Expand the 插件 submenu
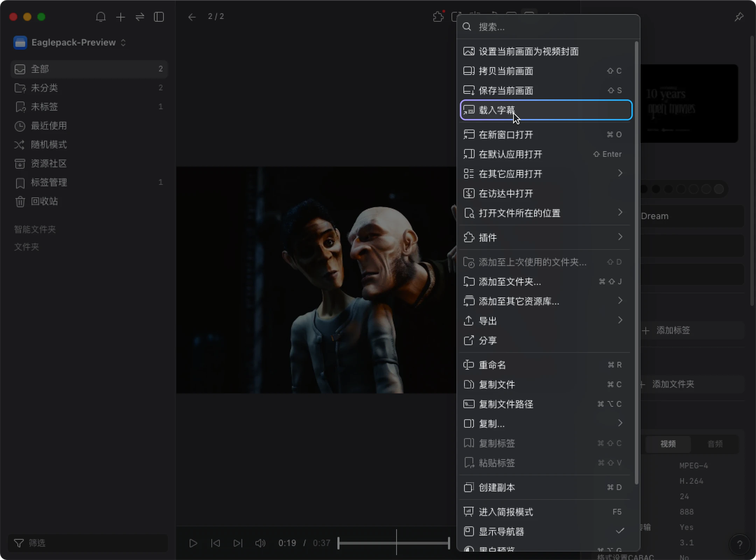This screenshot has height=560, width=756. [546, 238]
